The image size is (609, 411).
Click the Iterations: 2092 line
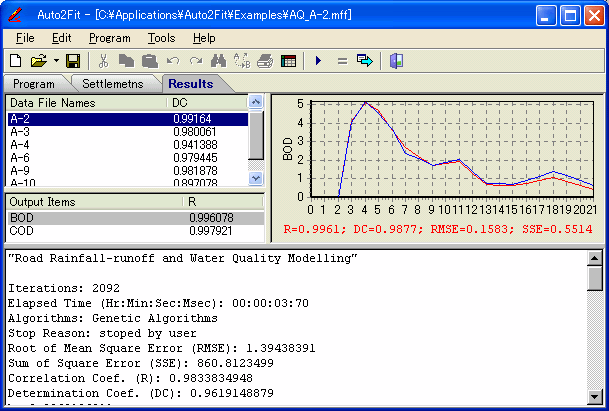click(x=64, y=288)
